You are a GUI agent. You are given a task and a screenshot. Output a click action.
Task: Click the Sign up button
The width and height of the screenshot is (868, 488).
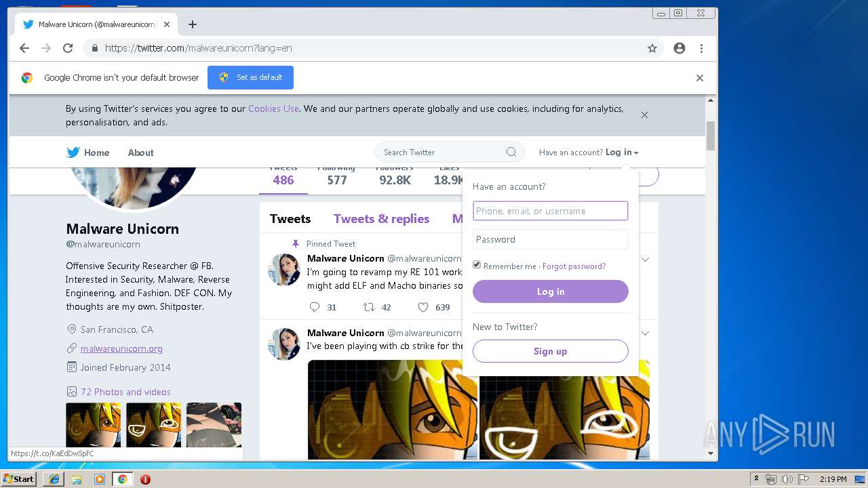pyautogui.click(x=551, y=351)
